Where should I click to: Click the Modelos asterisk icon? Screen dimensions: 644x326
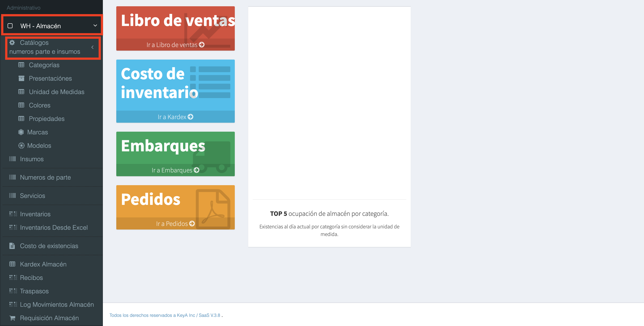(x=21, y=146)
